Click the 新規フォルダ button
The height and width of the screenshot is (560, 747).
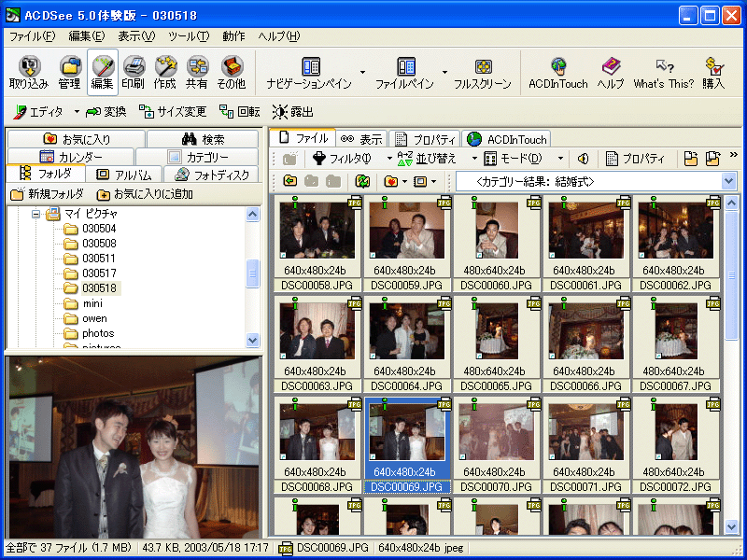(47, 194)
